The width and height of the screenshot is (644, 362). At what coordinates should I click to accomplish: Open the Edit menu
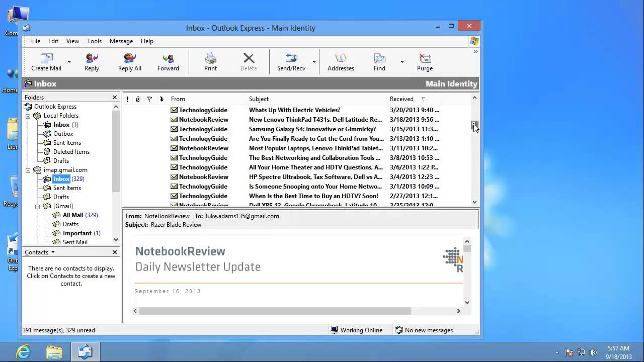(53, 41)
